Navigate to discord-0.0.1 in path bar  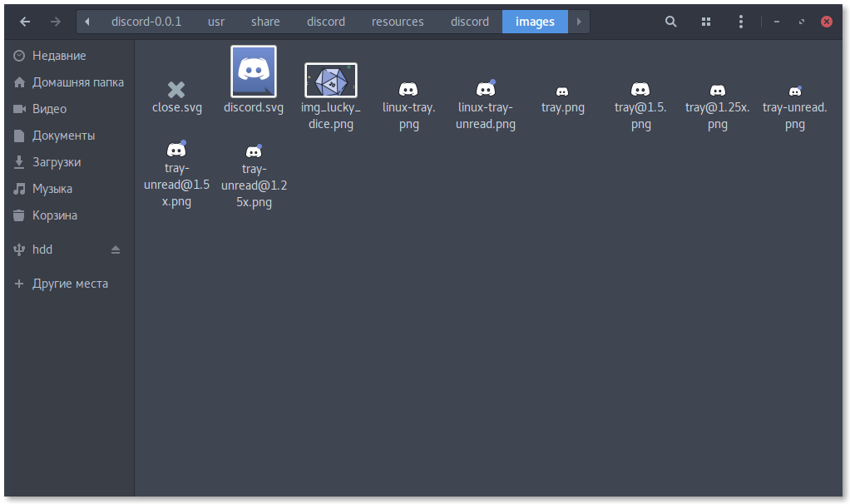tap(146, 22)
